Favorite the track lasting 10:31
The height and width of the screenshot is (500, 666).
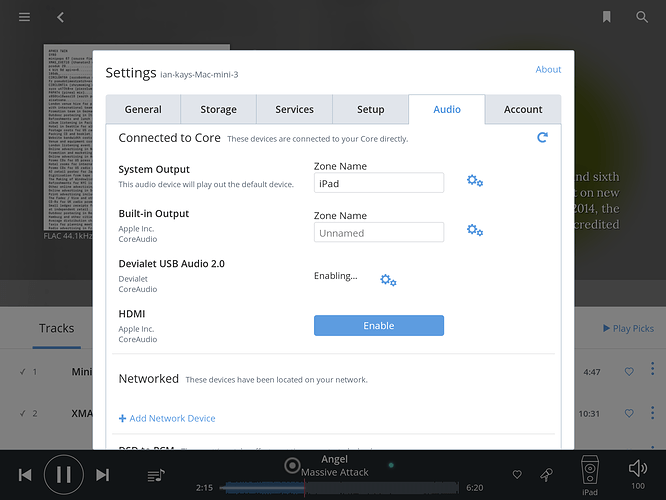pyautogui.click(x=629, y=413)
